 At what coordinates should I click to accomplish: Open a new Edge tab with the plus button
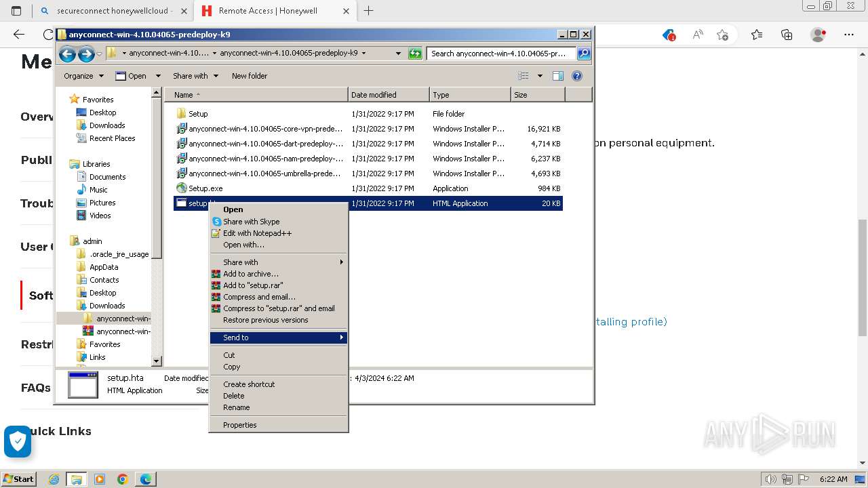(x=368, y=11)
